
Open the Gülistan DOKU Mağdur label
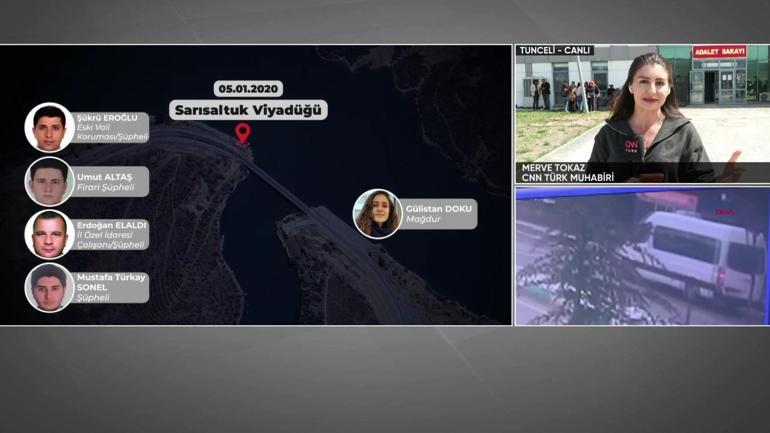[x=440, y=214]
